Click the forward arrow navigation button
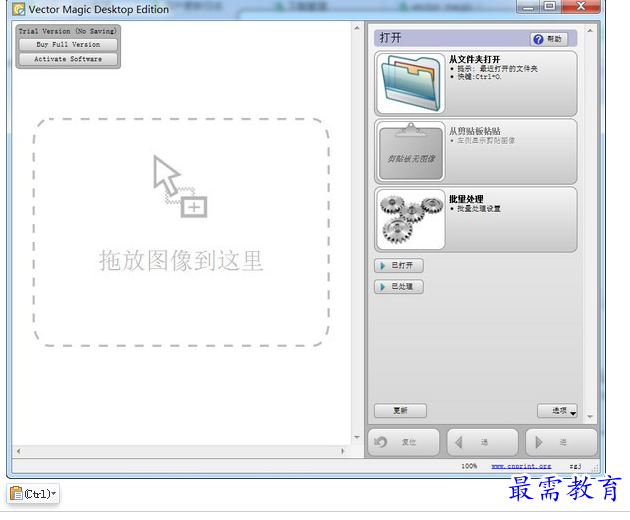The width and height of the screenshot is (630, 520). (561, 442)
